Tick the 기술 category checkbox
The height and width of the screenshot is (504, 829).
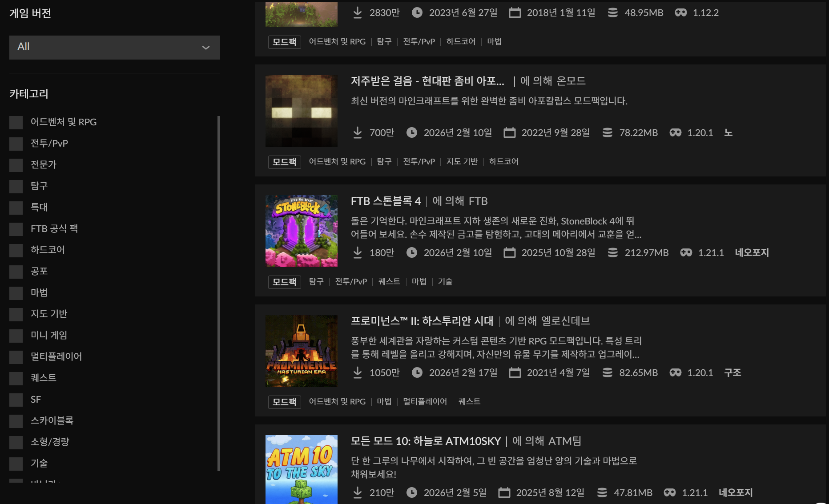[16, 464]
